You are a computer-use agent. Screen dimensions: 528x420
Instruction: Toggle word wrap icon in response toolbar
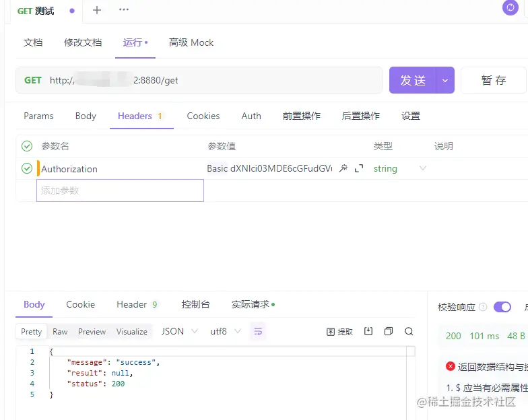[258, 331]
